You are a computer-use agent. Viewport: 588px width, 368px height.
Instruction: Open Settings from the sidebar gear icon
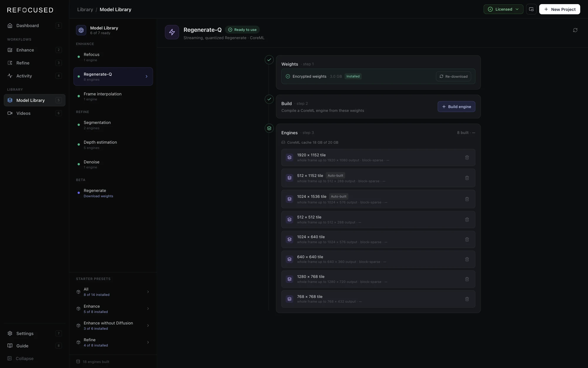[10, 333]
